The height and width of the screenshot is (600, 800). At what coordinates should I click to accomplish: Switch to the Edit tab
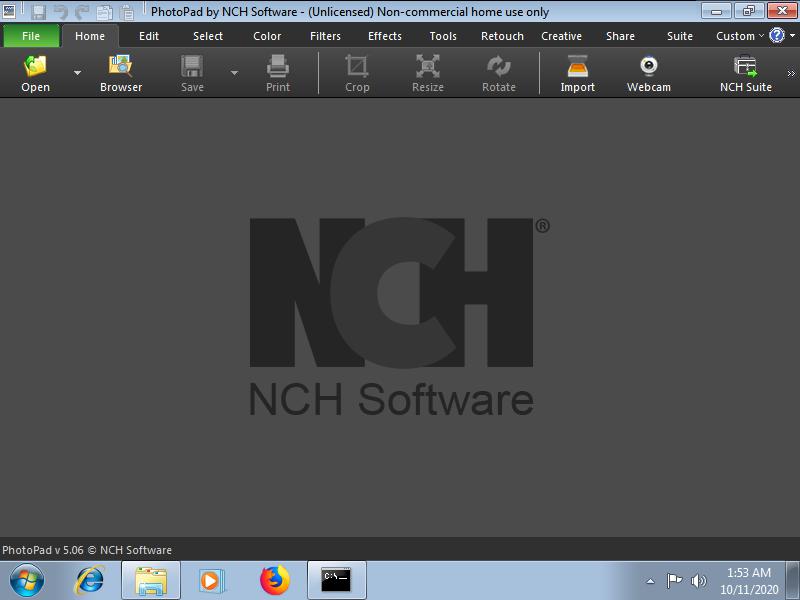point(149,36)
